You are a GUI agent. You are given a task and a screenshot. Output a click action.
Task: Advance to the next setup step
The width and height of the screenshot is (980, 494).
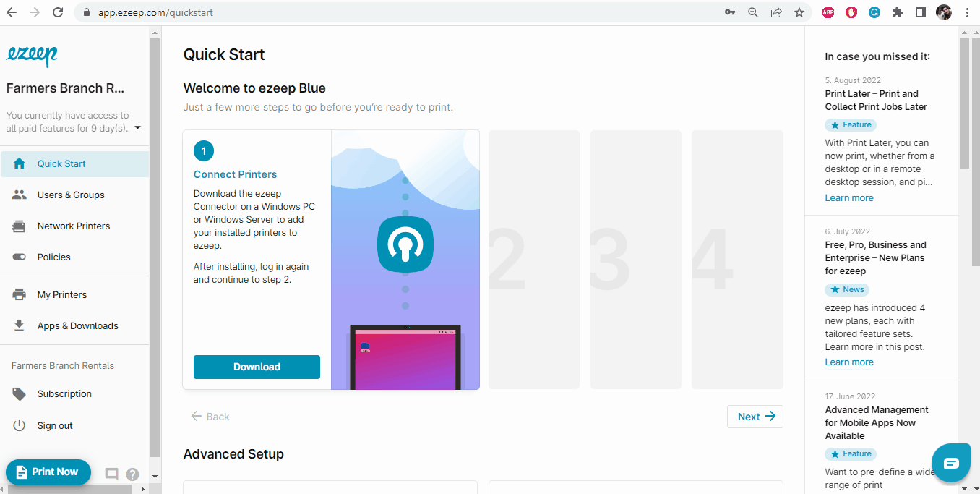point(755,416)
